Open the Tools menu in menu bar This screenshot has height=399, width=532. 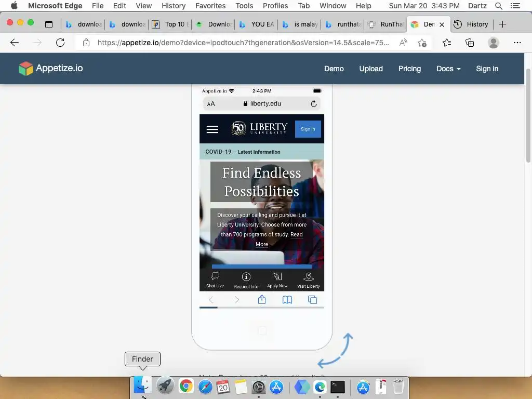244,6
